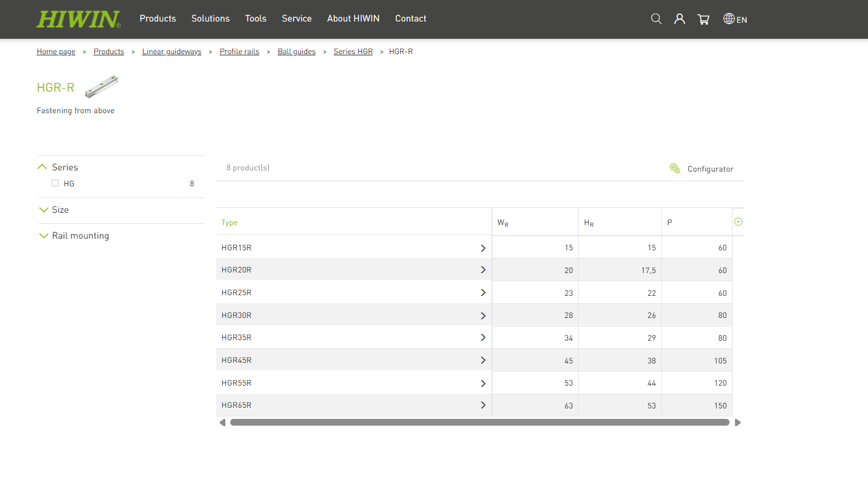This screenshot has height=481, width=868.
Task: Click the scrollbar right arrow
Action: 737,423
